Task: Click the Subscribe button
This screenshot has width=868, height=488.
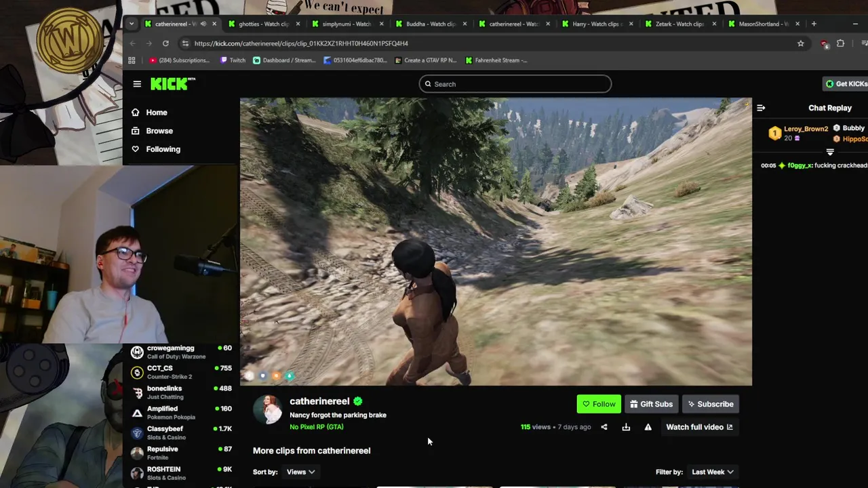Action: (x=711, y=404)
